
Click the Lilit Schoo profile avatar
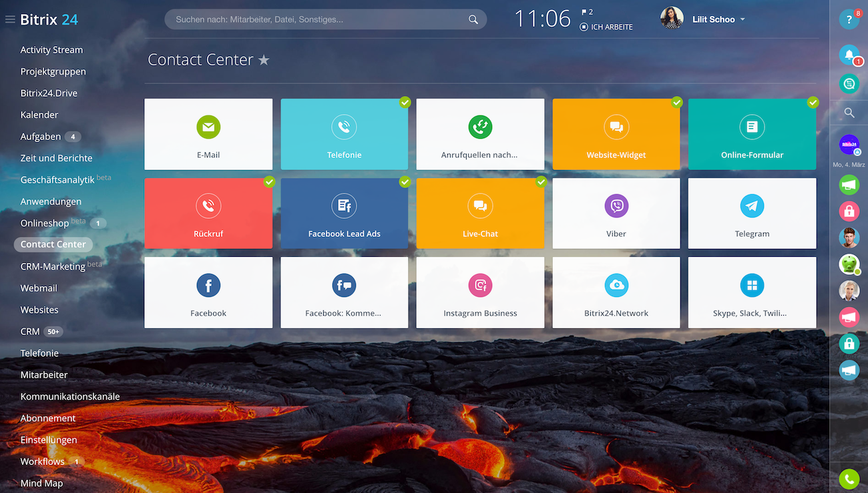[672, 19]
